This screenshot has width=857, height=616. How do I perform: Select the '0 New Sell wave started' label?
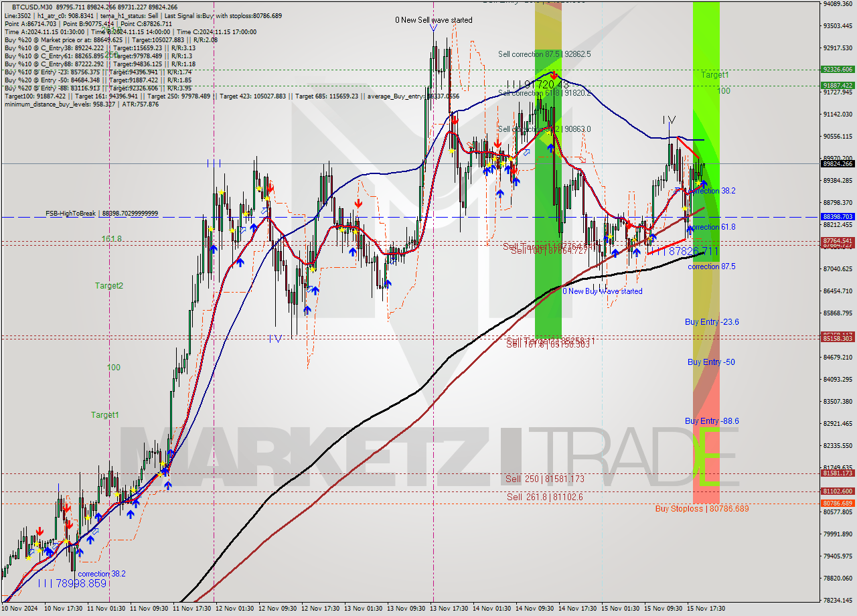click(433, 20)
